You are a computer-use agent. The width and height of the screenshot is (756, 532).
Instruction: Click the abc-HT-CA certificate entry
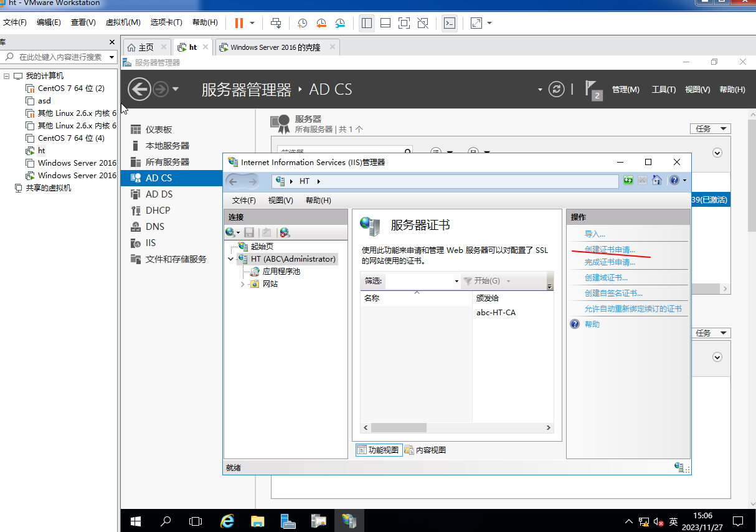496,313
